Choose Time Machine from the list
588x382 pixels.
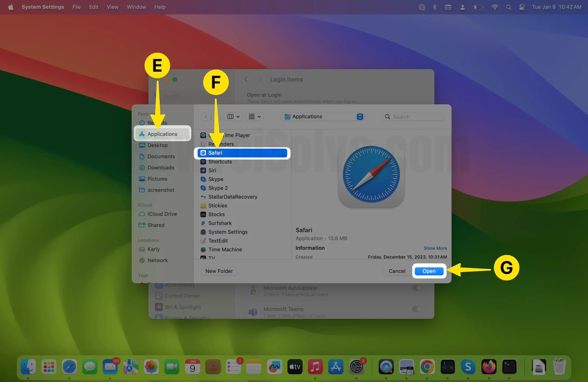click(x=225, y=249)
